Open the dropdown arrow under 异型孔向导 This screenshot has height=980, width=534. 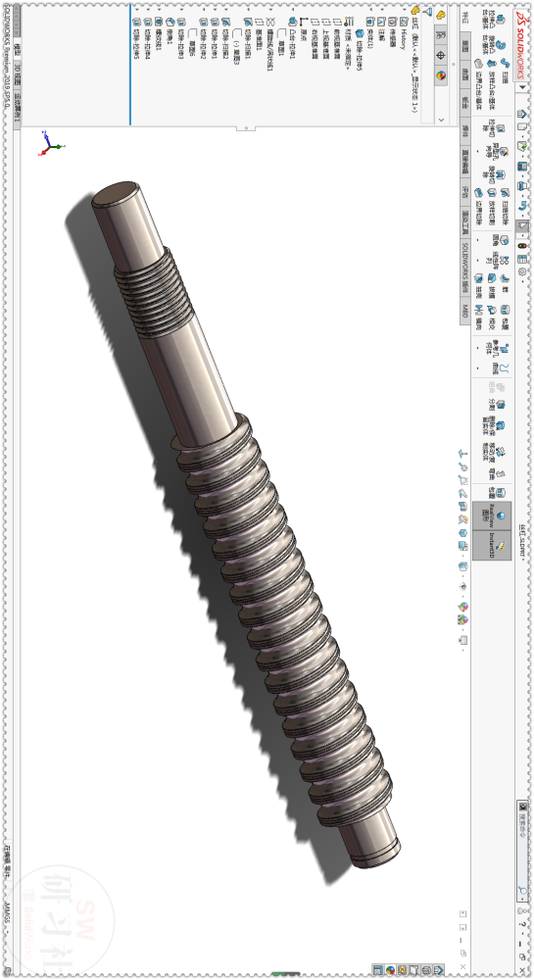pos(478,151)
